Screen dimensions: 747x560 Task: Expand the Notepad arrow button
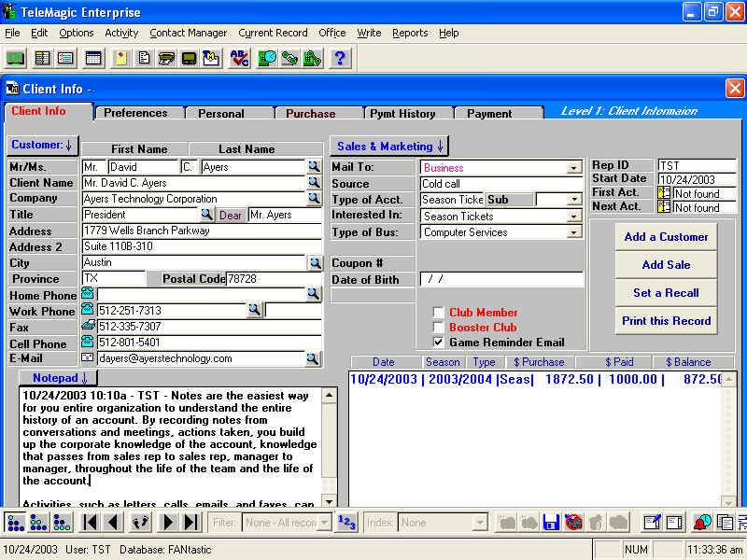pyautogui.click(x=58, y=378)
